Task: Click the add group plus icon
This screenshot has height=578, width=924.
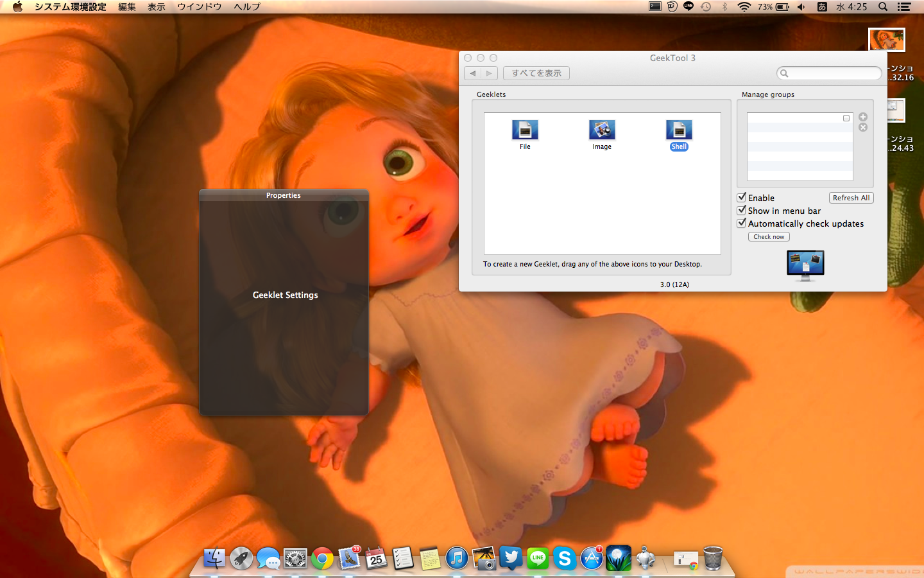Action: 863,117
